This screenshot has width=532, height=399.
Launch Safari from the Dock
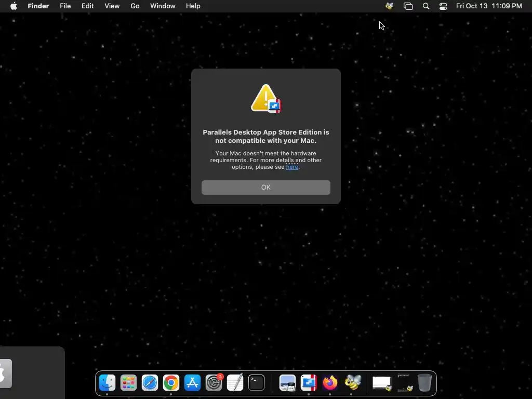(150, 383)
